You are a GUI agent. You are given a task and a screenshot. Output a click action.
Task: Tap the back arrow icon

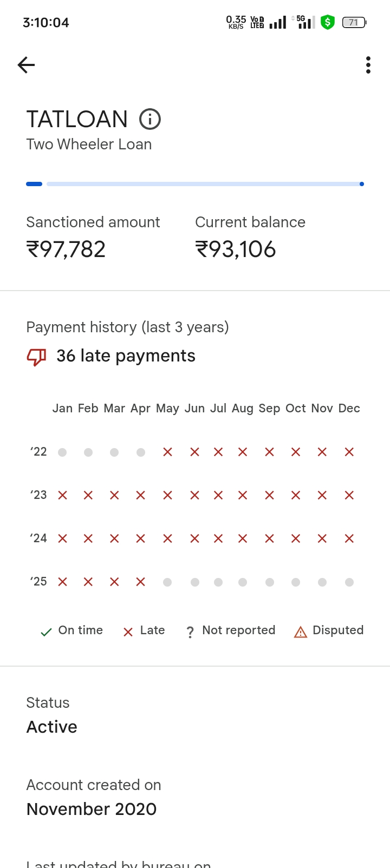pyautogui.click(x=26, y=65)
